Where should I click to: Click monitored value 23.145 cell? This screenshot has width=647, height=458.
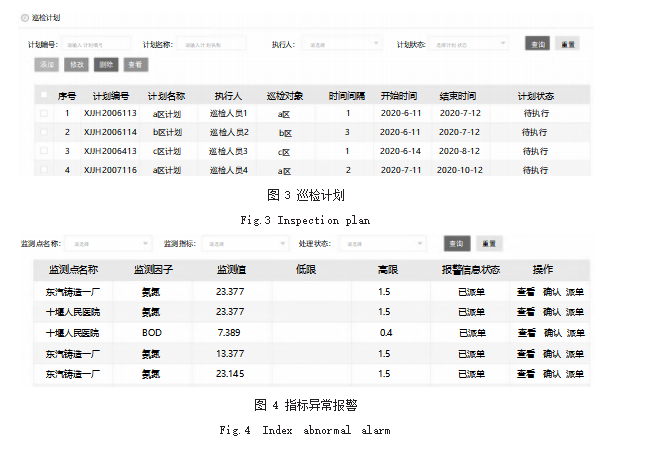230,374
